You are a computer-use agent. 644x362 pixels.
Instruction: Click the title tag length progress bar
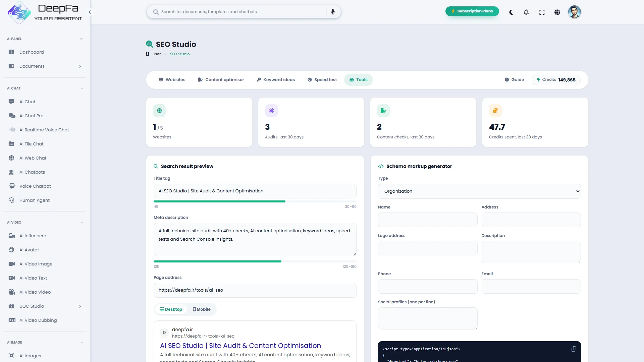(x=255, y=201)
